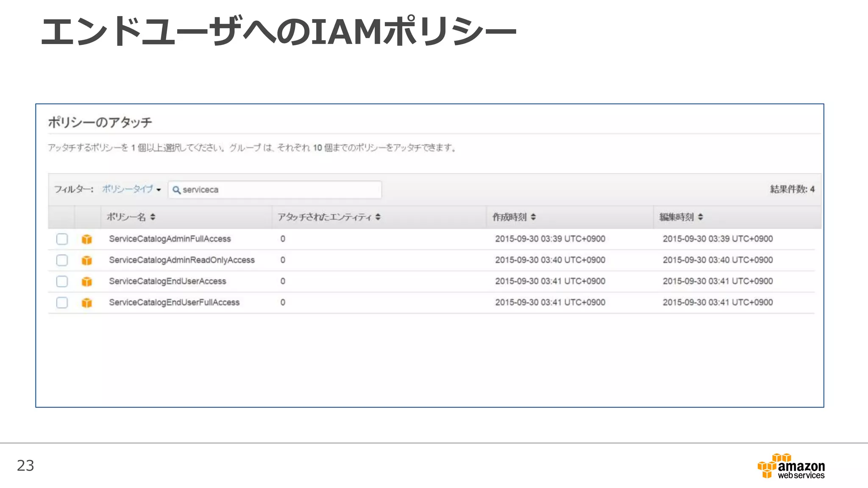
Task: Click the orange box icon beside ServiceCatalogAdminFullAccess
Action: click(x=86, y=239)
